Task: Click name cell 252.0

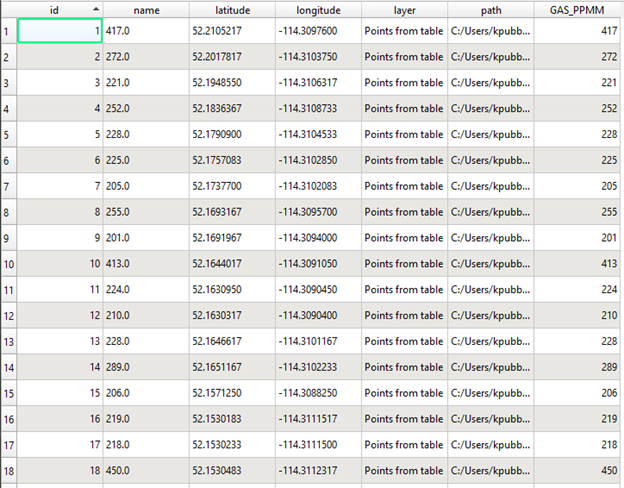Action: tap(146, 108)
